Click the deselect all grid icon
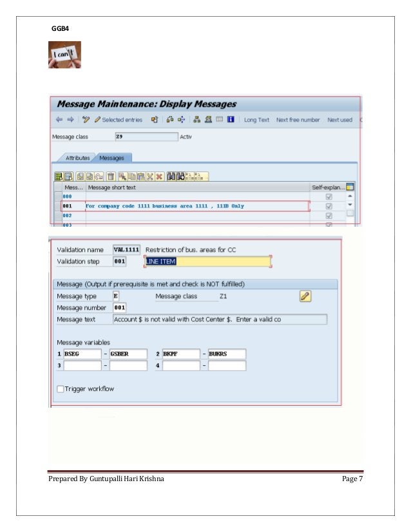Screen dimensions: 411x532 click(68, 176)
